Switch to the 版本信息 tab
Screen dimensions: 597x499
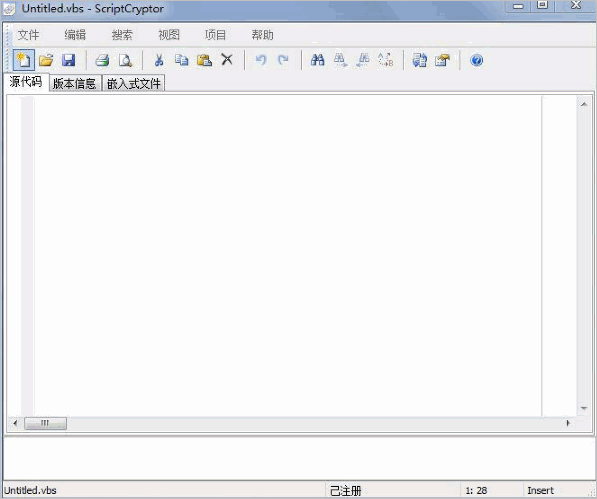(x=75, y=83)
